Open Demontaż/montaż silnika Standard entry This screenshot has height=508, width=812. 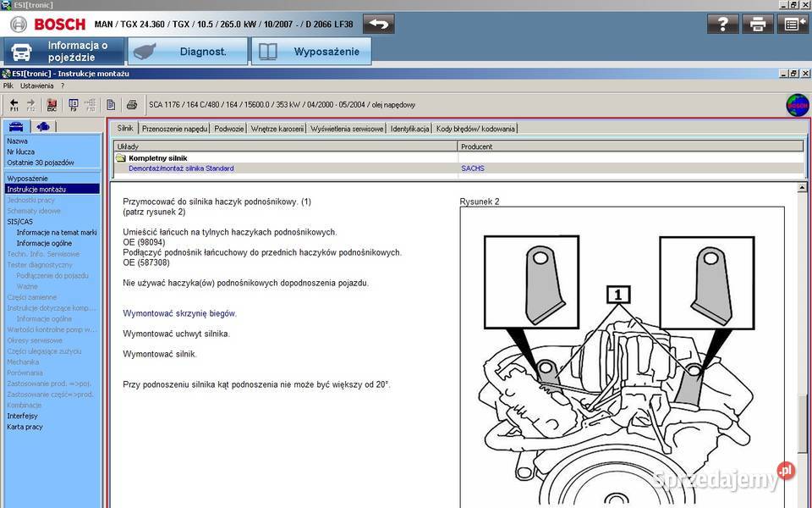(181, 168)
